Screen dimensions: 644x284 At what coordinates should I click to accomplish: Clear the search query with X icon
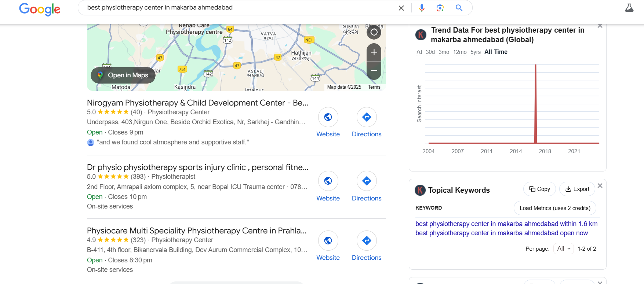tap(401, 8)
